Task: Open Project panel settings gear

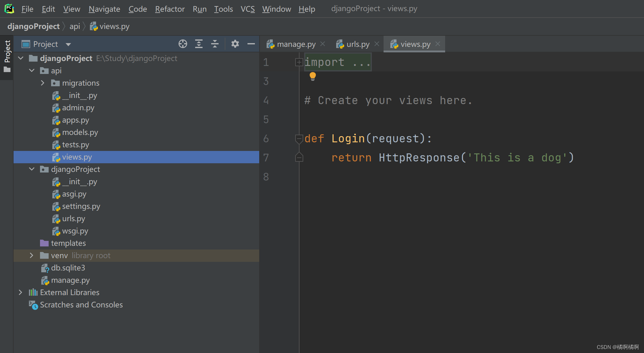Action: tap(235, 44)
